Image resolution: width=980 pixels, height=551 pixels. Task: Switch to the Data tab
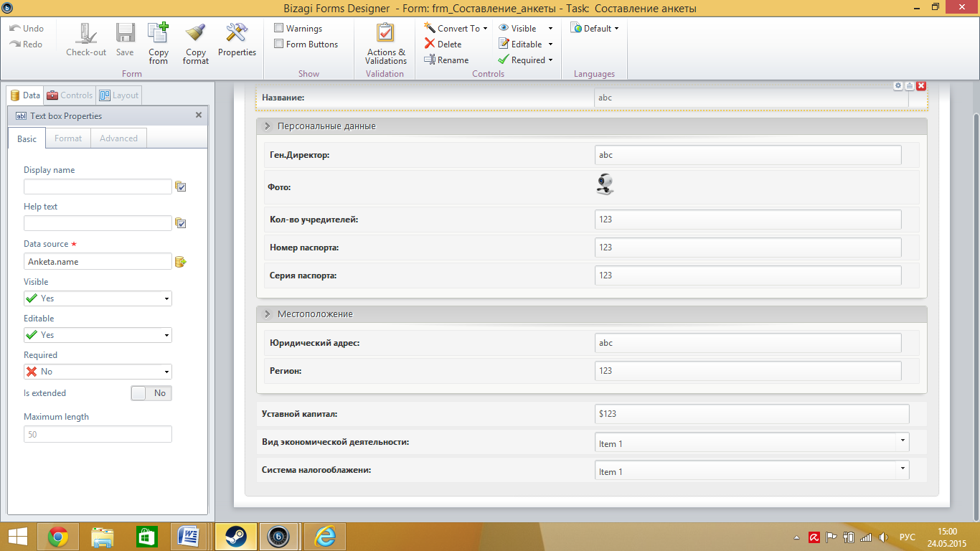click(24, 95)
